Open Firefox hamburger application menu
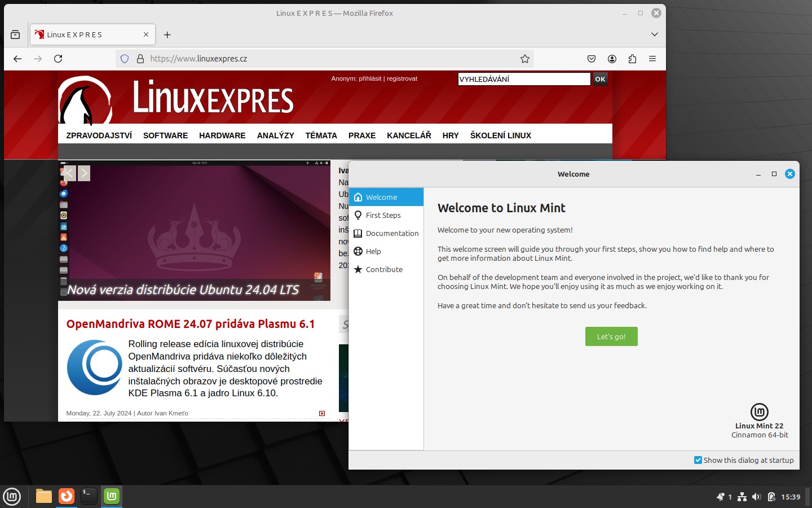This screenshot has width=812, height=508. coord(652,59)
